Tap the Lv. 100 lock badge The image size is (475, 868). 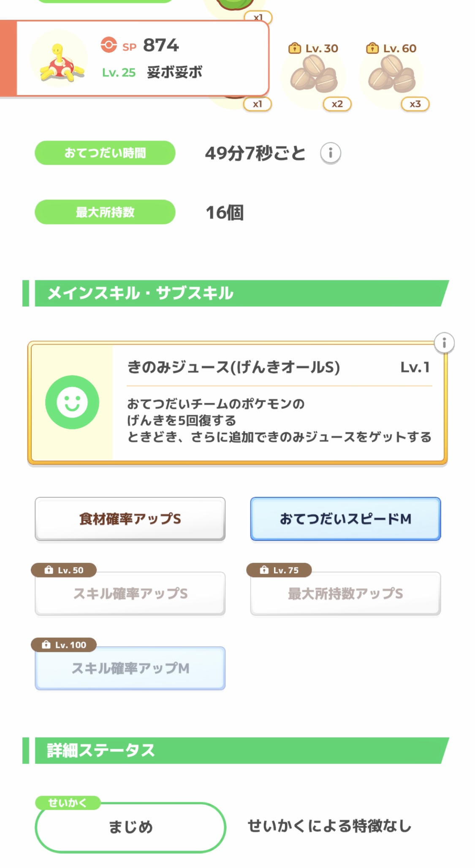click(64, 645)
